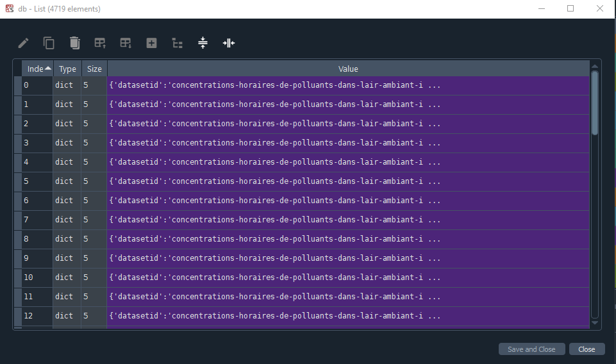Image resolution: width=616 pixels, height=364 pixels.
Task: Click the datasetid value in row 9
Action: 348,258
